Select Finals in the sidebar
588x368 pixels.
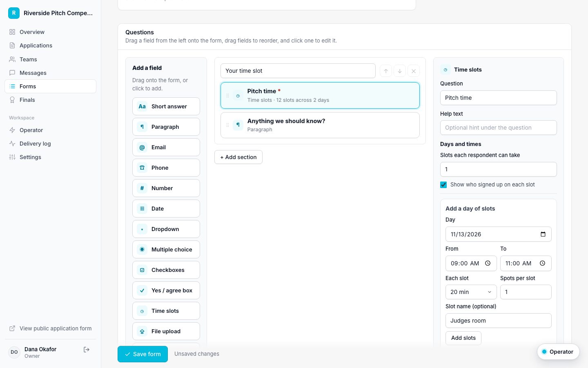(x=50, y=100)
